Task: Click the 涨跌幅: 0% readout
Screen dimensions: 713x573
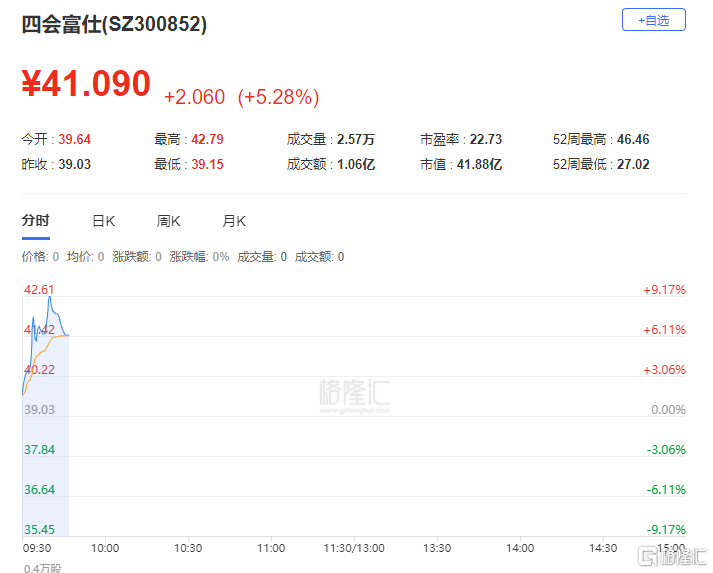Action: click(x=199, y=257)
